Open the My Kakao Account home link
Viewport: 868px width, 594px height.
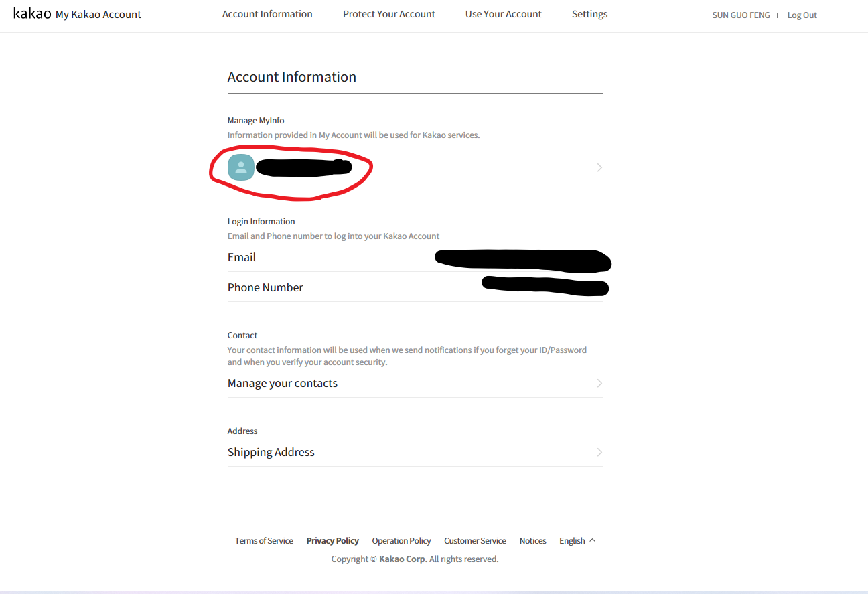click(x=98, y=15)
